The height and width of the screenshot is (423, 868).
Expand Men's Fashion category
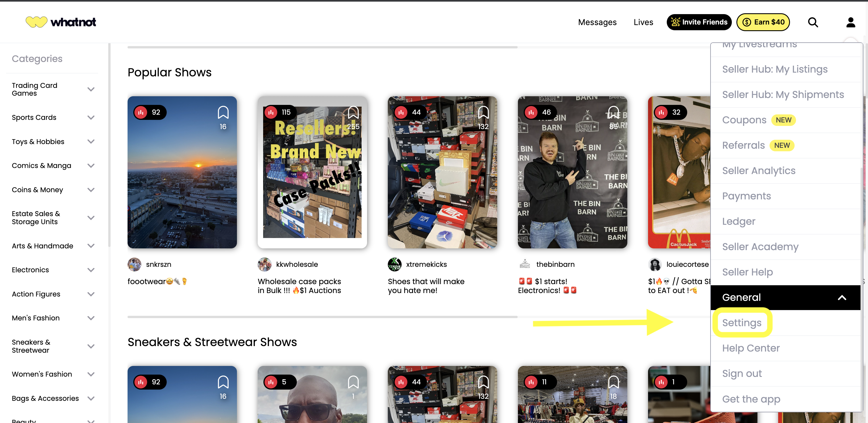point(91,318)
